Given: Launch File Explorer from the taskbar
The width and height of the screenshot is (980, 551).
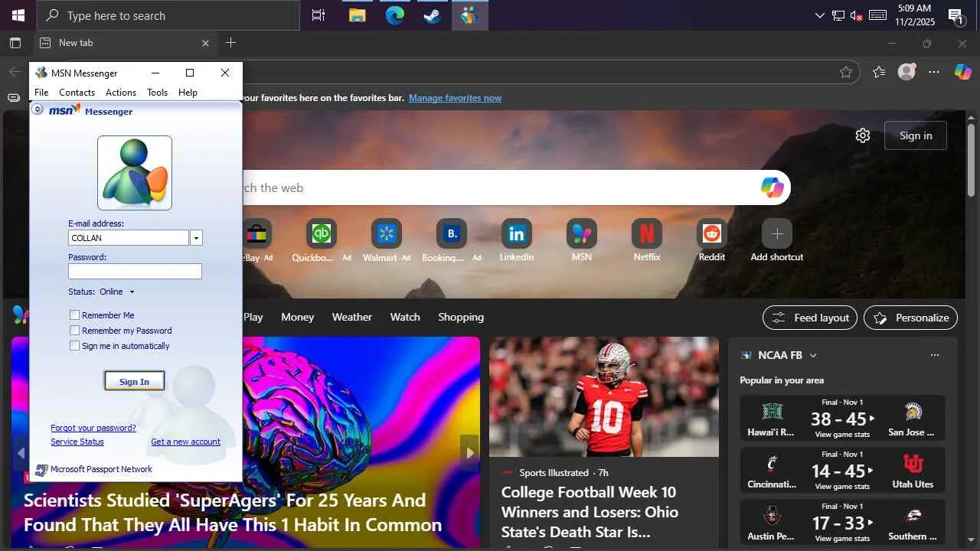Looking at the screenshot, I should point(358,15).
